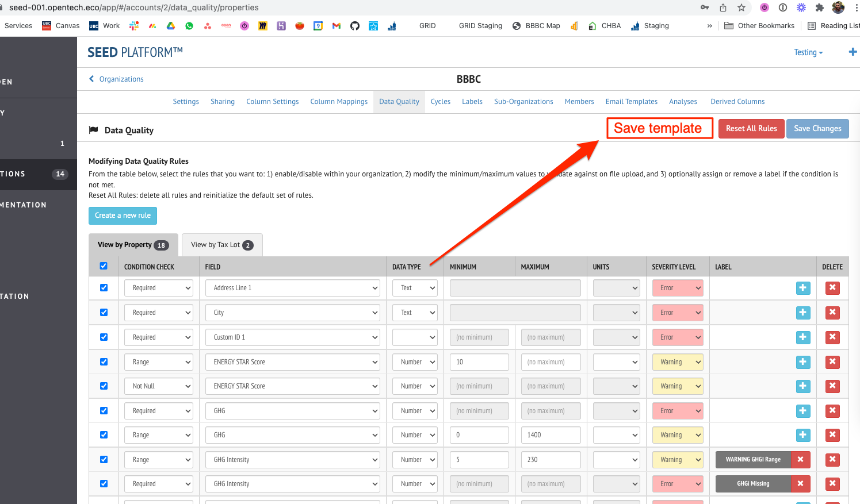
Task: Open GitHub from the bookmarks bar
Action: tap(354, 25)
